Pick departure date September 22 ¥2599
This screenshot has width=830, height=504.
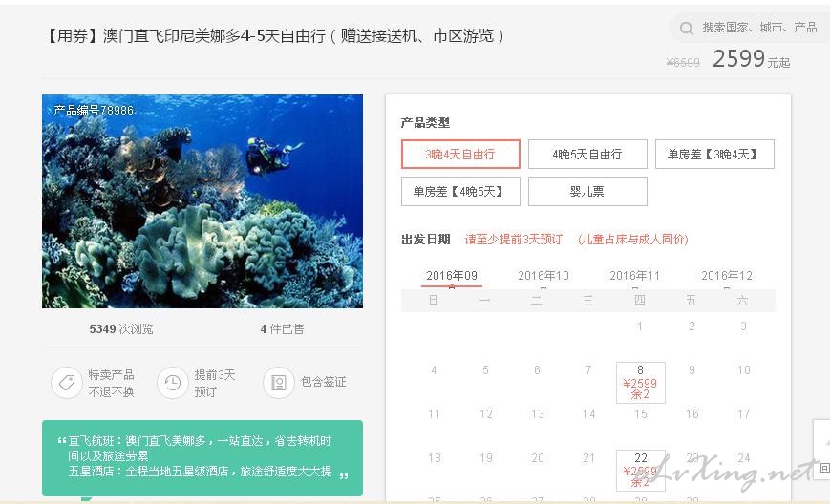click(641, 471)
